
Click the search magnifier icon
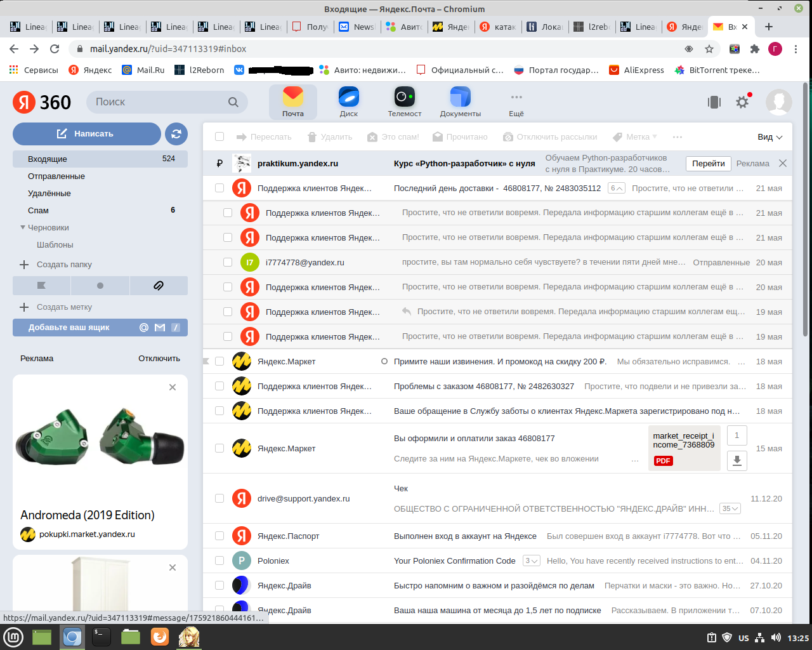tap(233, 102)
